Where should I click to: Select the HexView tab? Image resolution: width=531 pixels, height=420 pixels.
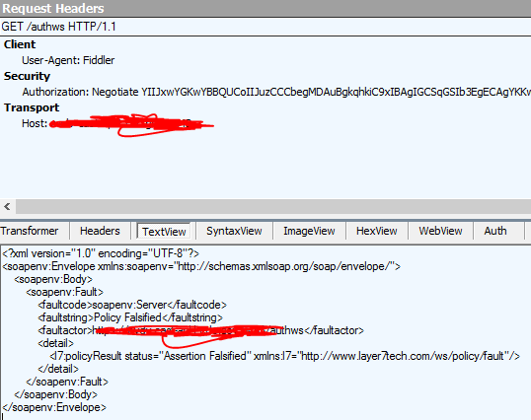pyautogui.click(x=377, y=231)
